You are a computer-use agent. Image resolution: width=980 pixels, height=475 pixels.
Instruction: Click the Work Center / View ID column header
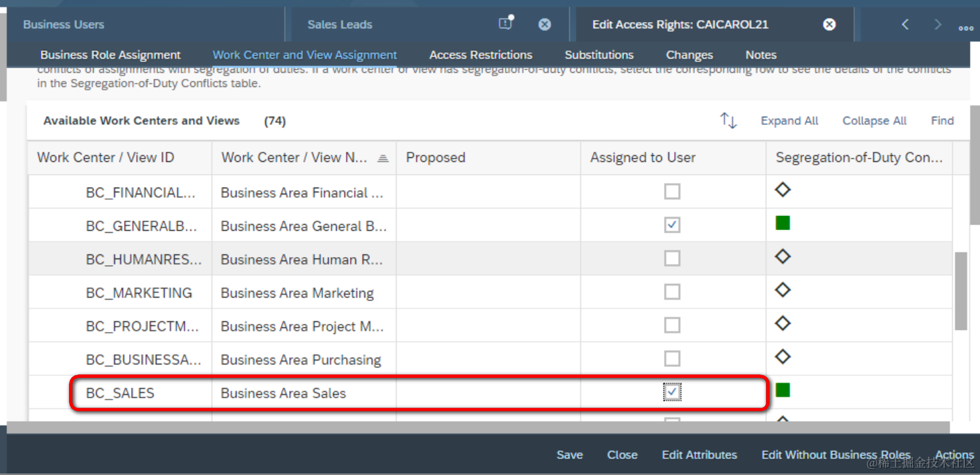[120, 158]
